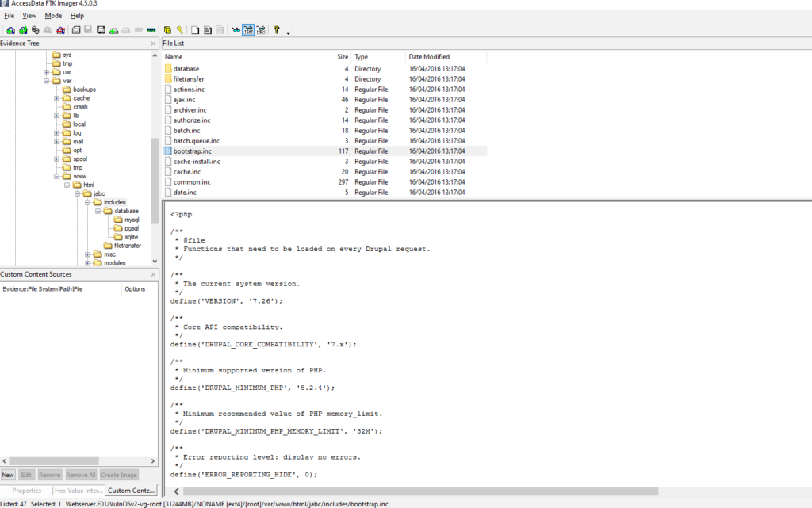
Task: Open the Help question mark icon
Action: 276,29
